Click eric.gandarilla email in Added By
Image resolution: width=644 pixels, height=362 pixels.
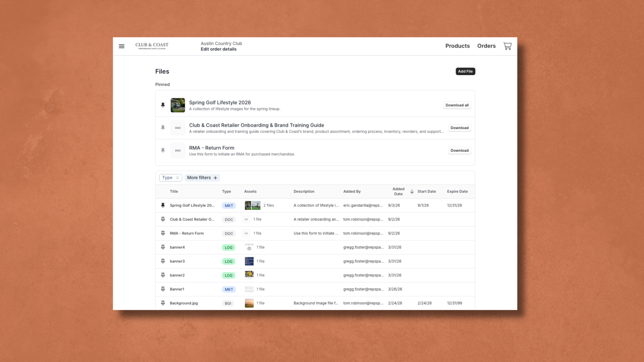coord(363,205)
